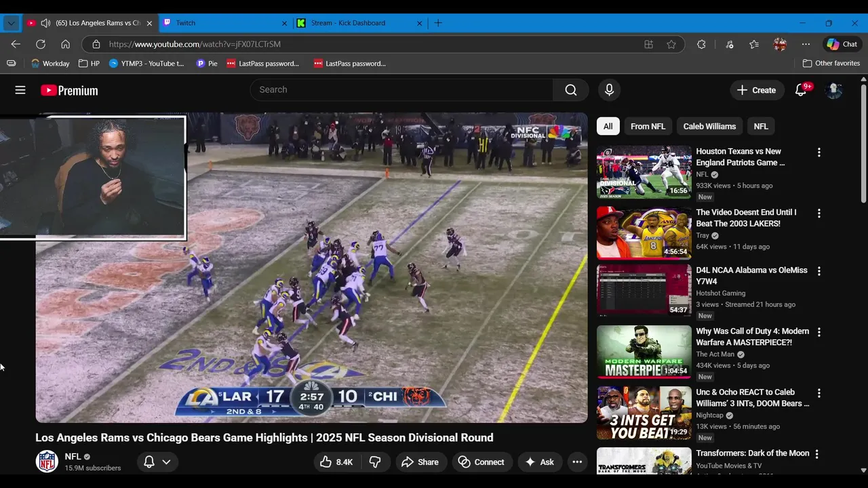868x488 pixels.
Task: Like the video with 8.4K likes
Action: (337, 462)
